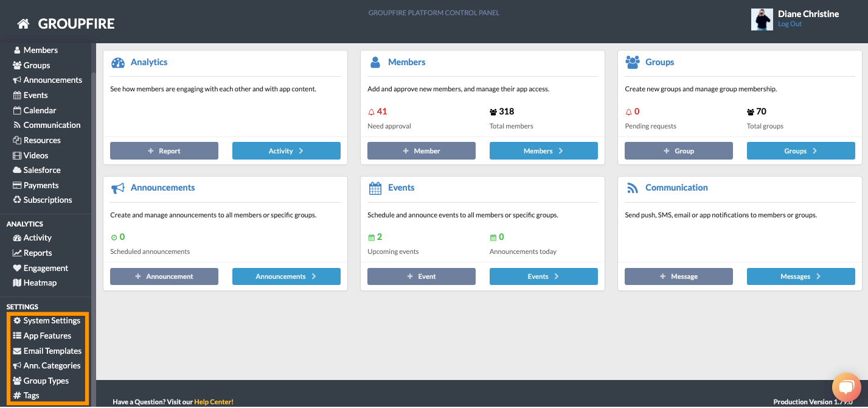Image resolution: width=868 pixels, height=408 pixels.
Task: Open Email Templates settings
Action: pos(47,351)
